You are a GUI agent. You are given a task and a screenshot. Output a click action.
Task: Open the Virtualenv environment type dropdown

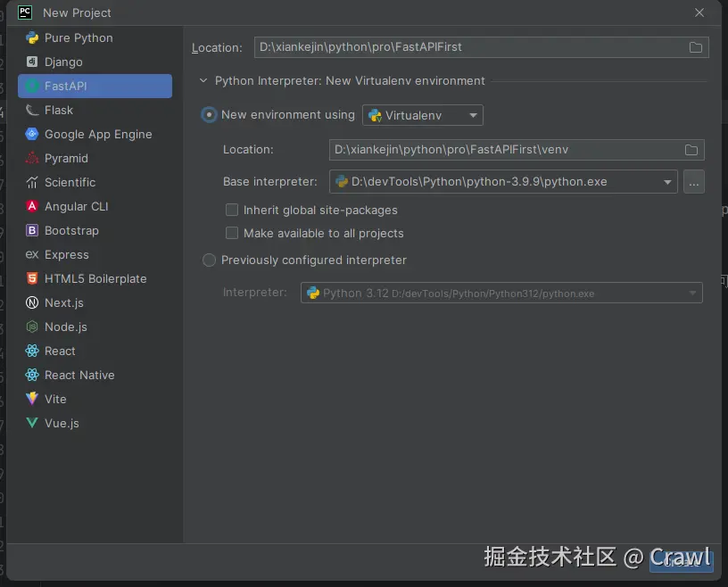423,115
